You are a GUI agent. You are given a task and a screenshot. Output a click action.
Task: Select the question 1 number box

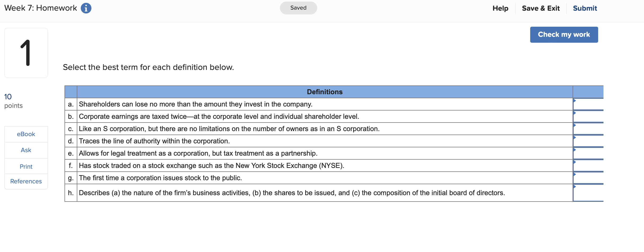tap(26, 53)
